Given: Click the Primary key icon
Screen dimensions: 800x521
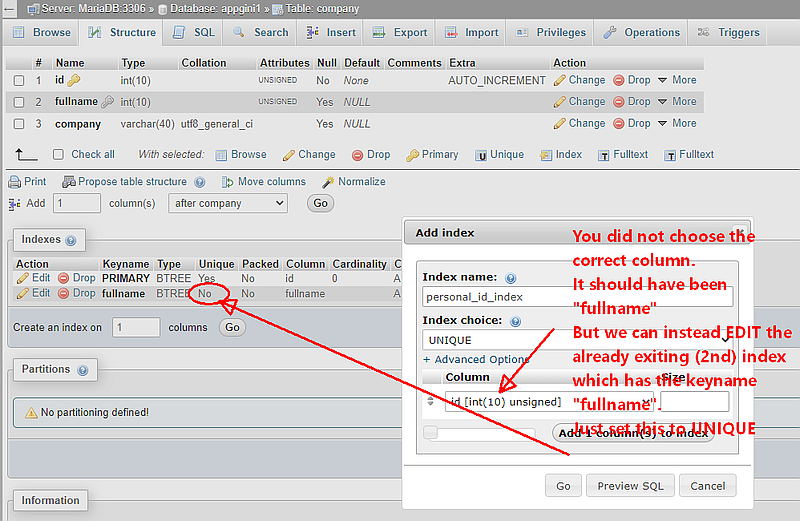Looking at the screenshot, I should pyautogui.click(x=412, y=155).
